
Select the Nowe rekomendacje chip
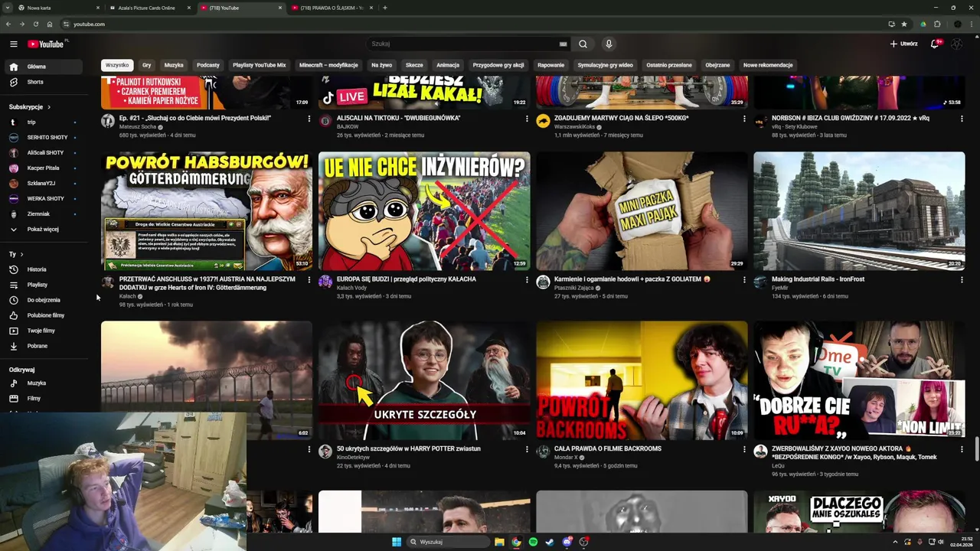tap(768, 65)
